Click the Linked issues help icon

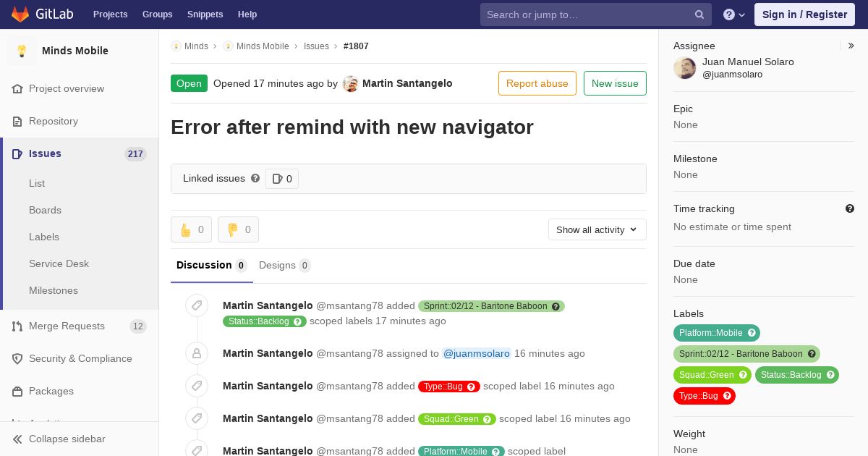pos(255,178)
